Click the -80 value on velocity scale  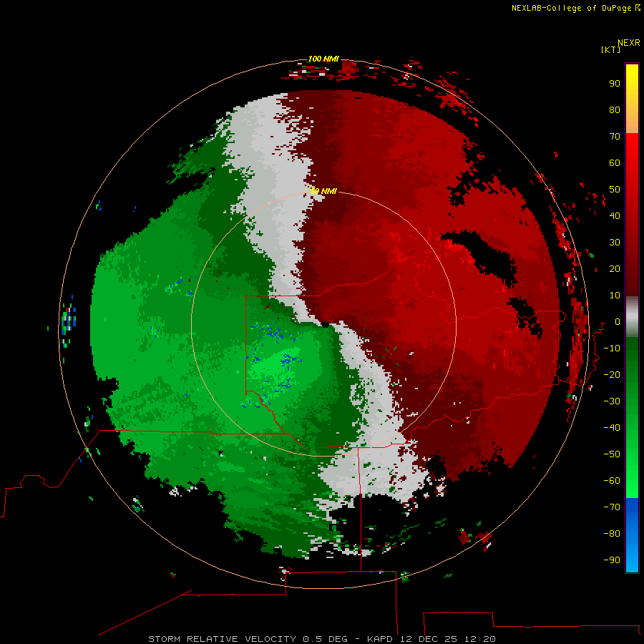coord(612,534)
